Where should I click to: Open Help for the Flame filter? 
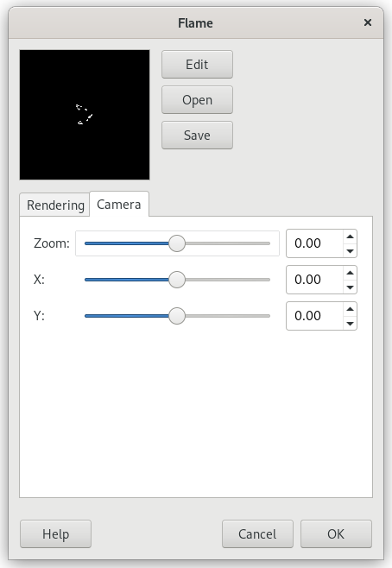coord(55,534)
